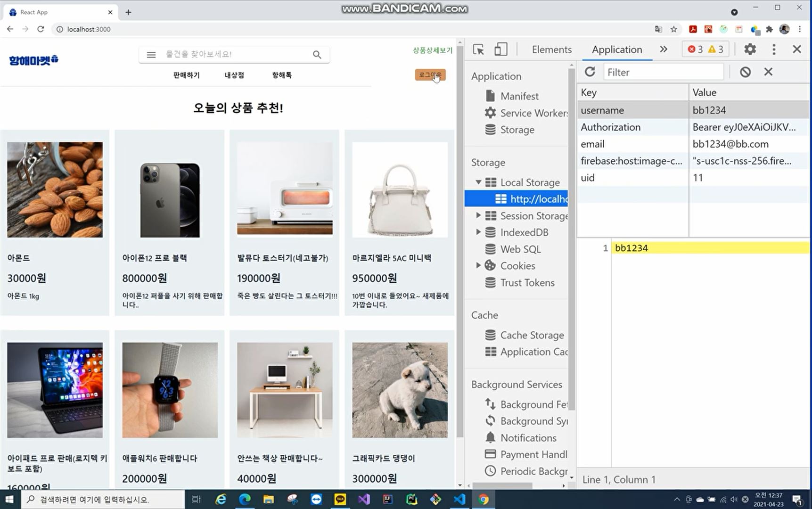Open the 아몬드 product thumbnail

[55, 189]
